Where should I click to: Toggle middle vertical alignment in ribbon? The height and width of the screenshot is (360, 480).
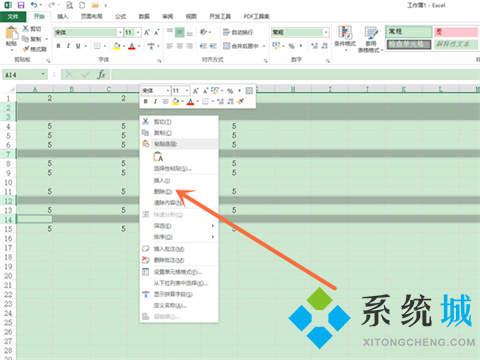(180, 32)
